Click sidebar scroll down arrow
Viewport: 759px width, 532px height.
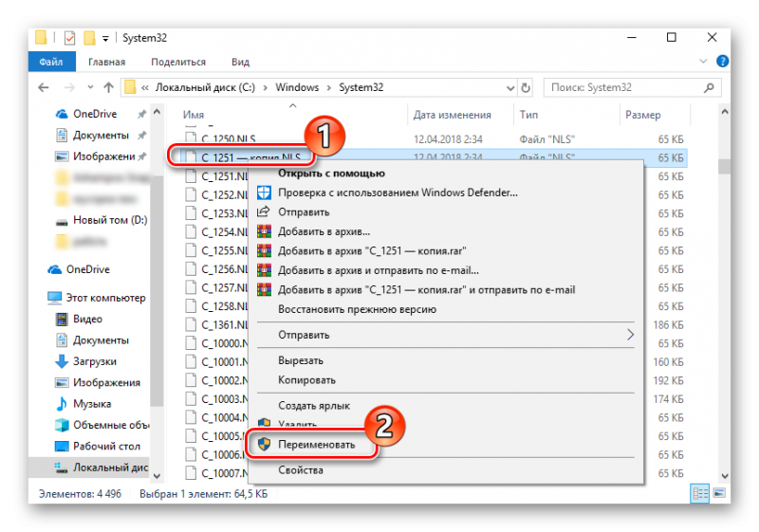point(157,475)
